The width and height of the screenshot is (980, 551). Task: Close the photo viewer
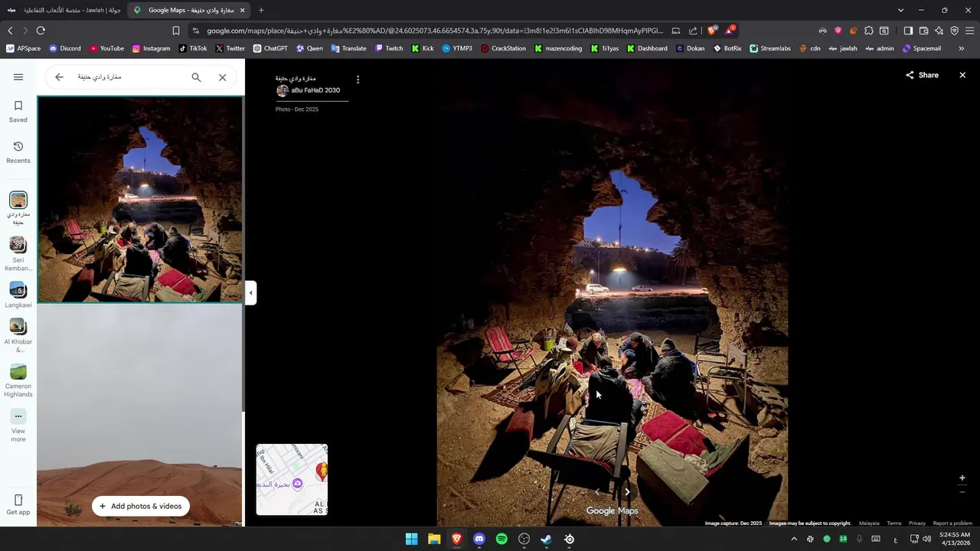pos(962,75)
